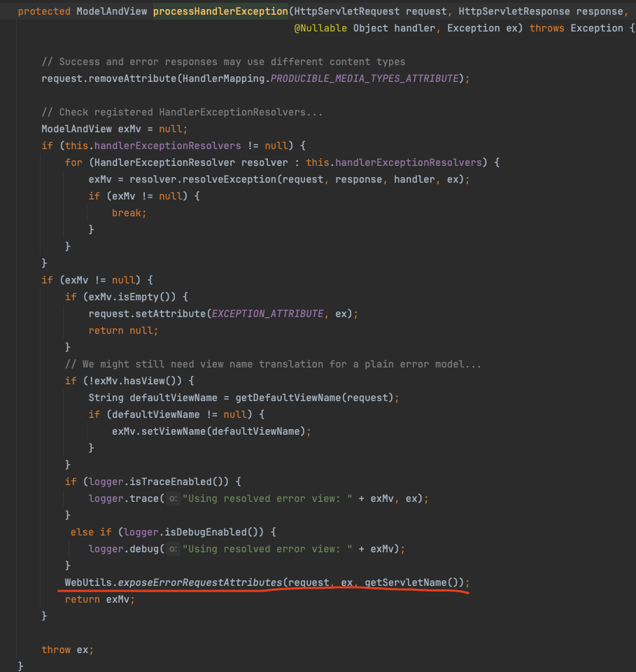636x672 pixels.
Task: Click handlerExceptionResolvers in the if null check
Action: point(167,146)
